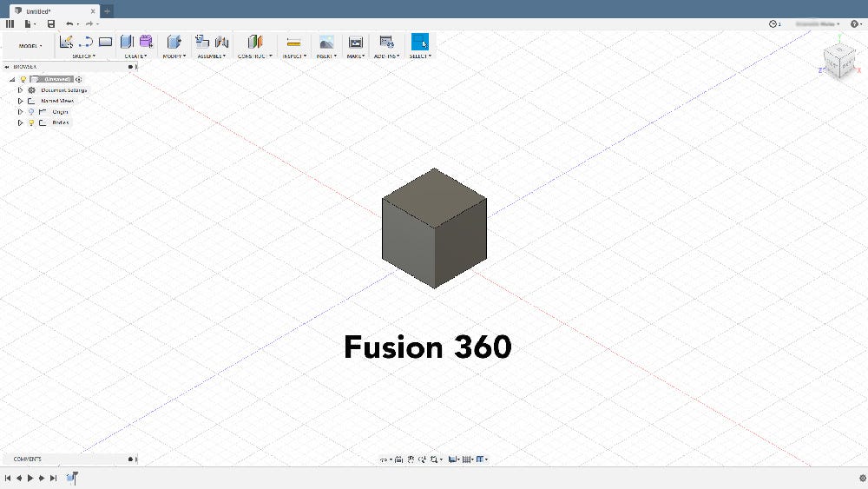Toggle the root component lightbulb visibility
The height and width of the screenshot is (489, 868).
tap(23, 79)
